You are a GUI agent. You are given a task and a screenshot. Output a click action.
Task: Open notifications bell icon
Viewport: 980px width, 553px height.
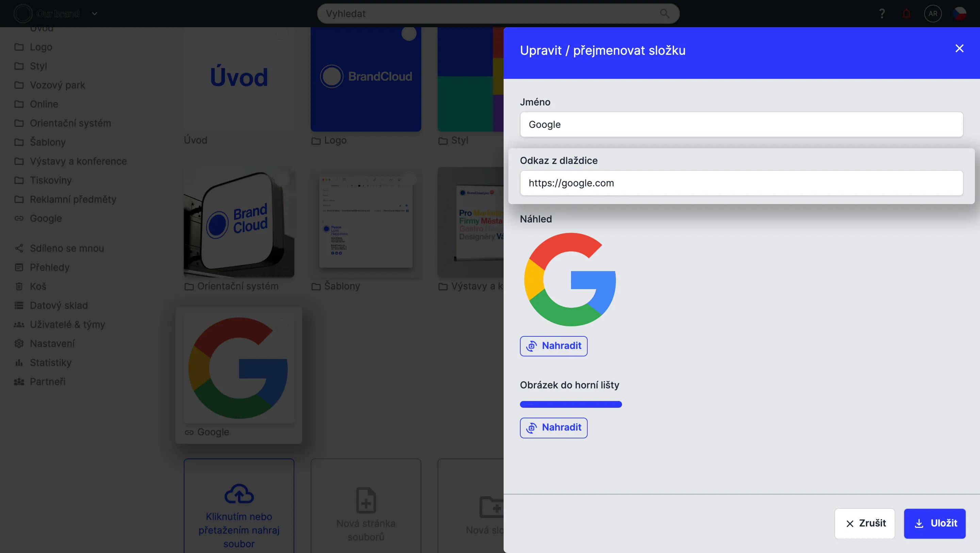click(x=906, y=14)
